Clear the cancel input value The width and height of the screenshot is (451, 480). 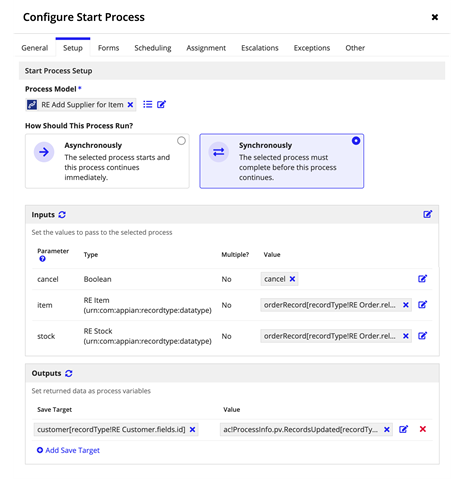[x=292, y=279]
